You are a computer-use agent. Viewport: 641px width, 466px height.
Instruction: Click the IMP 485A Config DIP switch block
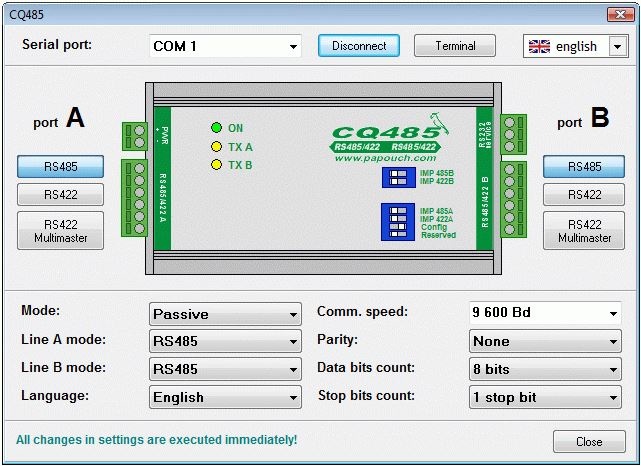pyautogui.click(x=398, y=222)
